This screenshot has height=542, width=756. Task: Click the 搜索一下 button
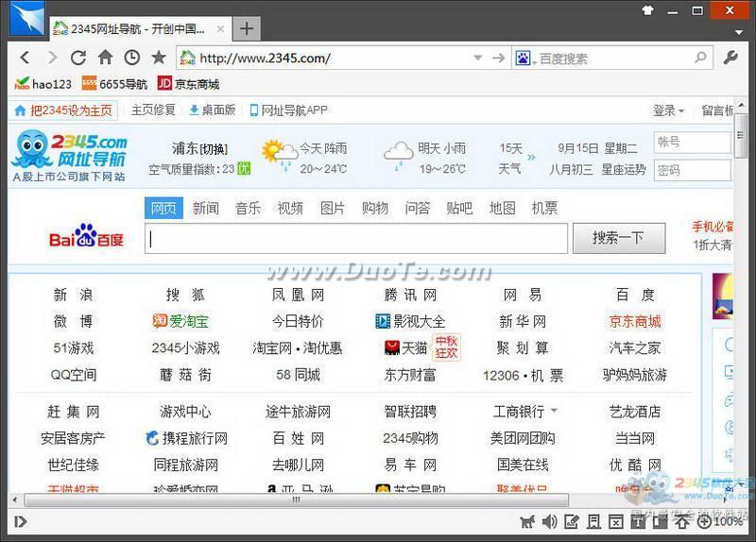click(x=619, y=238)
